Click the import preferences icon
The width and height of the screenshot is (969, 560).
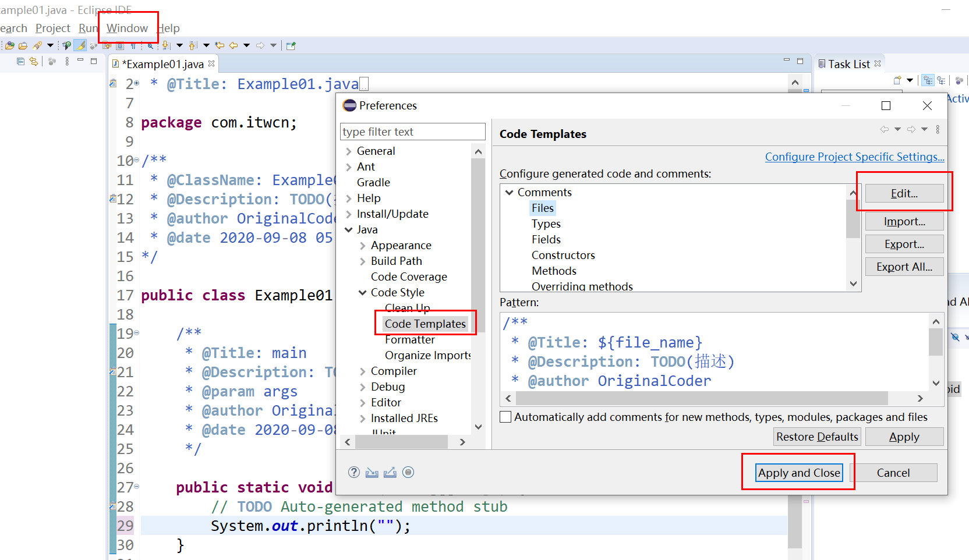[372, 472]
